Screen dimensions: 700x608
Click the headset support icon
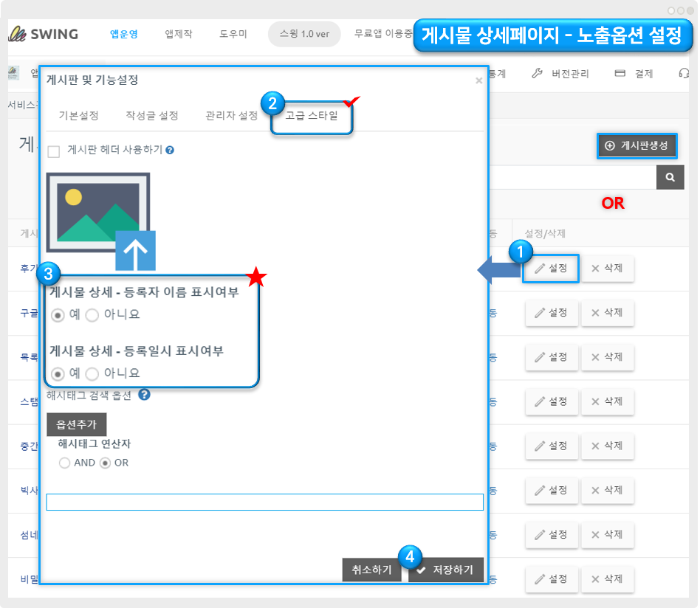pyautogui.click(x=684, y=74)
